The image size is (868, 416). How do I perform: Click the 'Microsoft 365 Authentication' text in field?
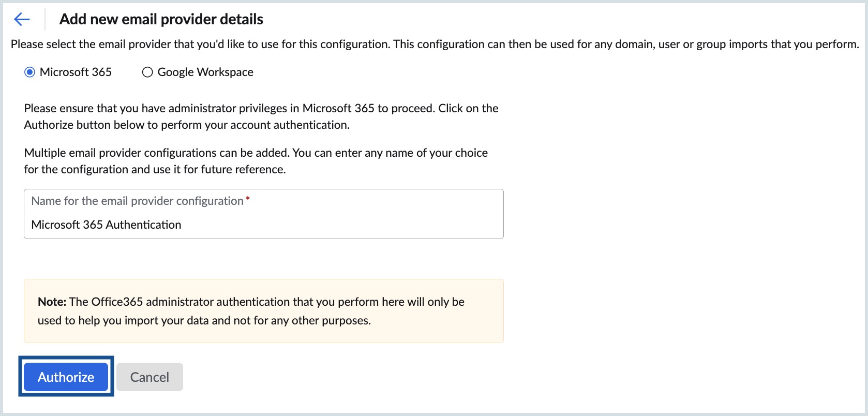coord(106,225)
